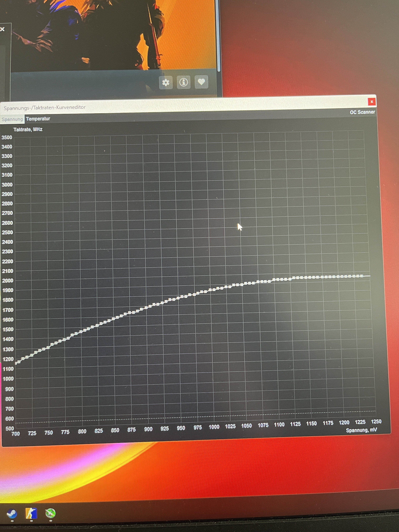This screenshot has width=399, height=532.
Task: Click the gear settings icon under wallpaper preview
Action: pos(166,82)
